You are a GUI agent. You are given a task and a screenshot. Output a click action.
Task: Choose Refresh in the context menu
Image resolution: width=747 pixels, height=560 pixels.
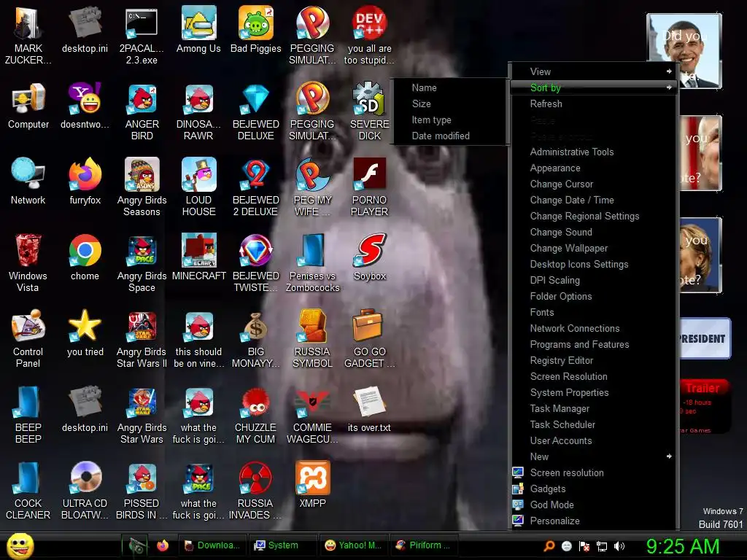(593, 104)
